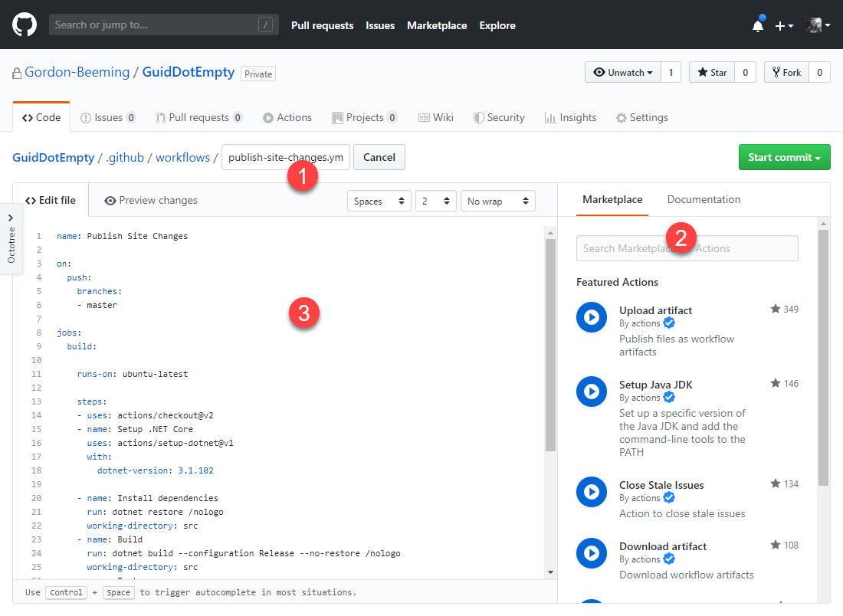The image size is (843, 616).
Task: Click the star icon next to 134
Action: coord(776,483)
